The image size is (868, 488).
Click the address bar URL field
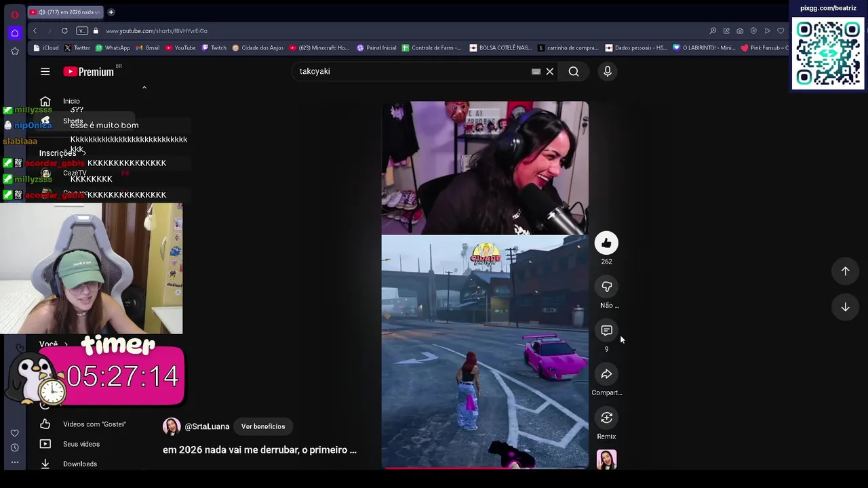[x=400, y=30]
